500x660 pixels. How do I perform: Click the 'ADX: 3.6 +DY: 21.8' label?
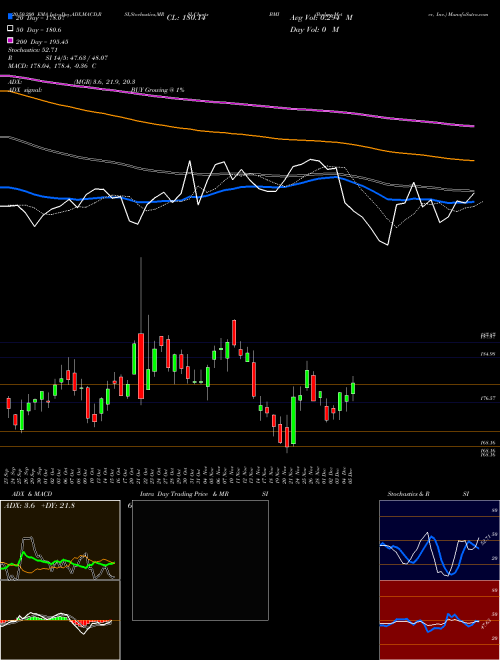tap(39, 506)
